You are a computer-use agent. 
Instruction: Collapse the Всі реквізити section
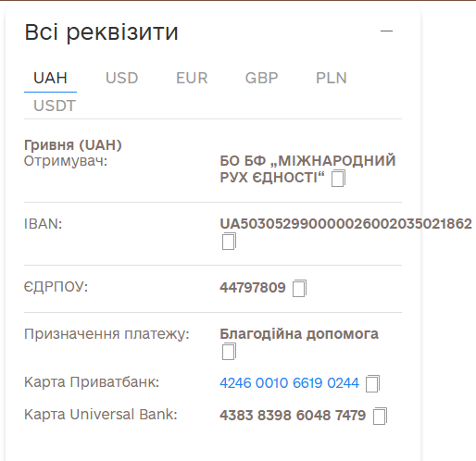click(386, 31)
